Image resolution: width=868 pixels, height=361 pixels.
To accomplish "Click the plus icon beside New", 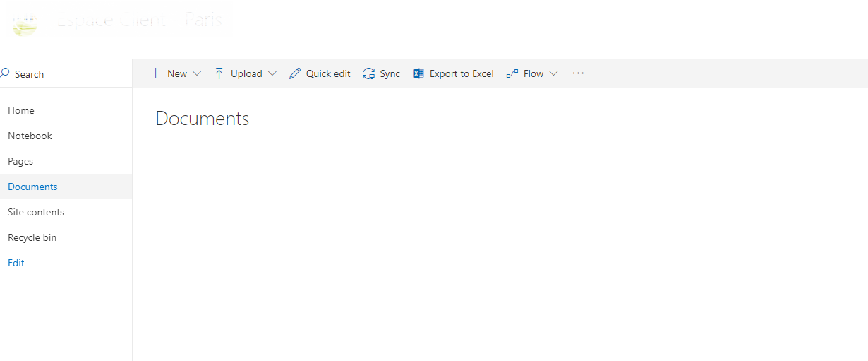I will (156, 73).
